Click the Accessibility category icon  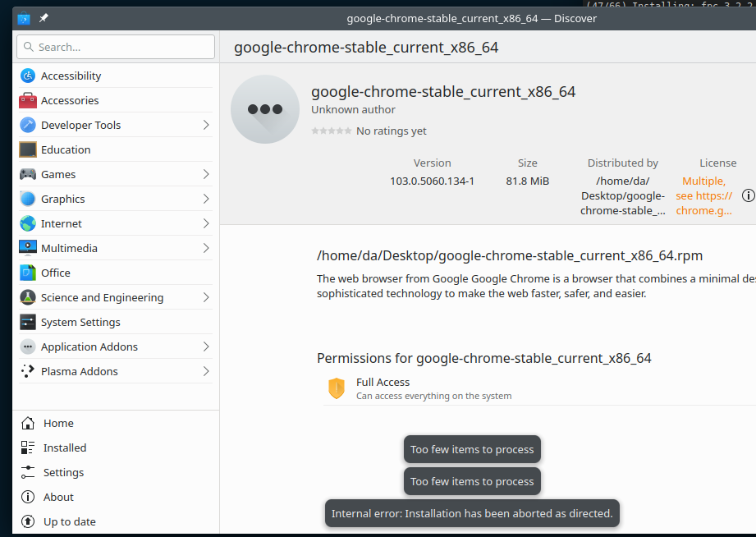coord(28,76)
